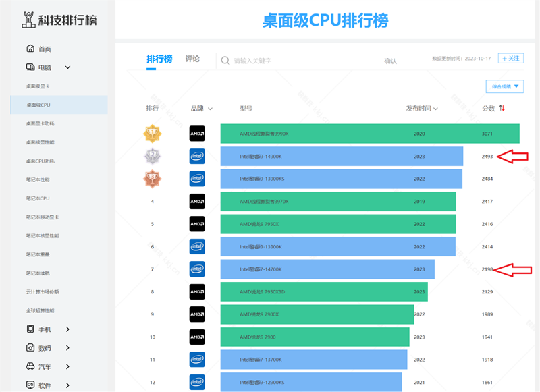The width and height of the screenshot is (540, 392).
Task: Click Intel logo in the i7-14700K row
Action: [197, 269]
